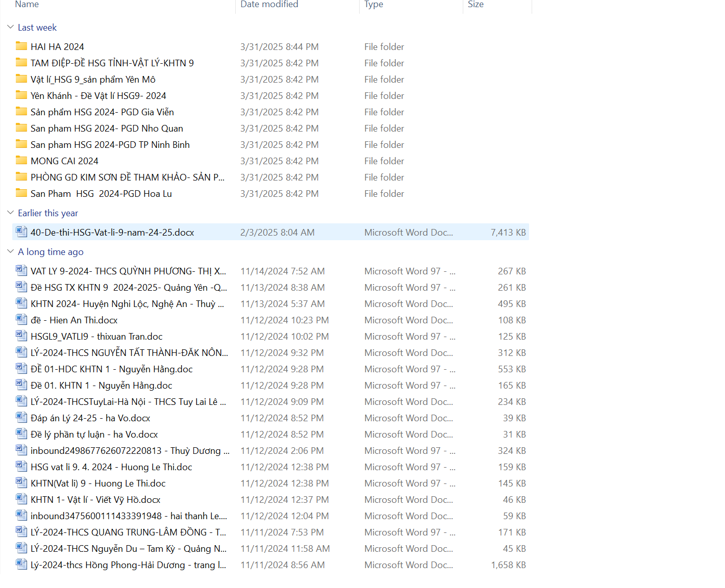The width and height of the screenshot is (725, 588).
Task: Select the TAM ĐIỆP-ĐỀ HSG TỈNH folder
Action: (112, 63)
